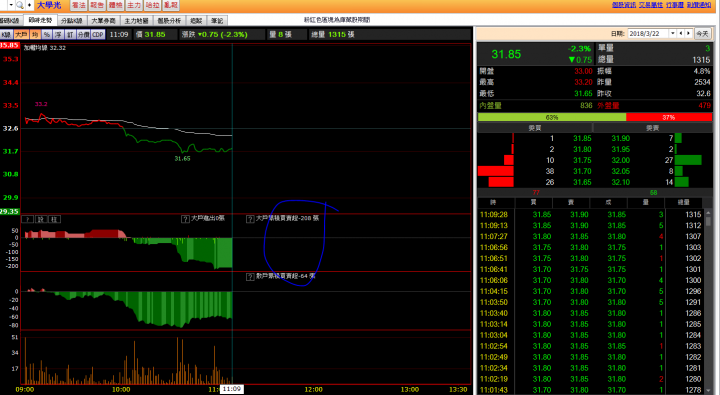Click the ? icon beside 大戶累積買賣超-208張
The height and width of the screenshot is (395, 720).
tap(250, 219)
